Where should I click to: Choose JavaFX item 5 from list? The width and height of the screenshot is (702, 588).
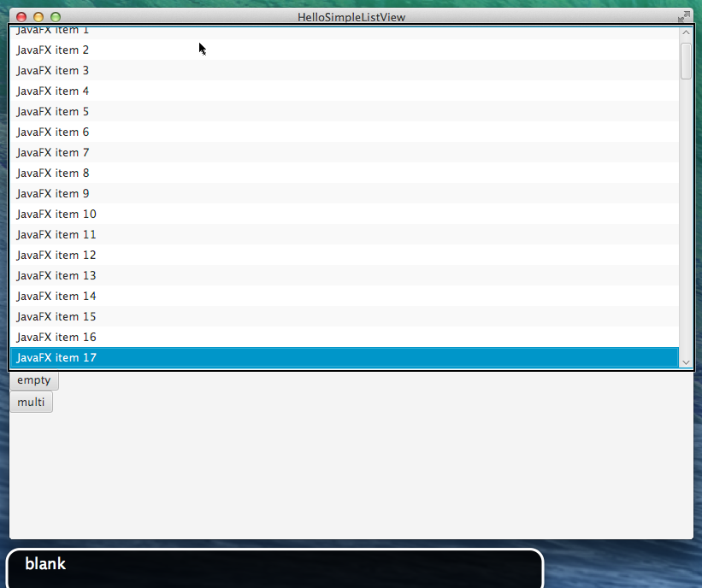[x=53, y=111]
